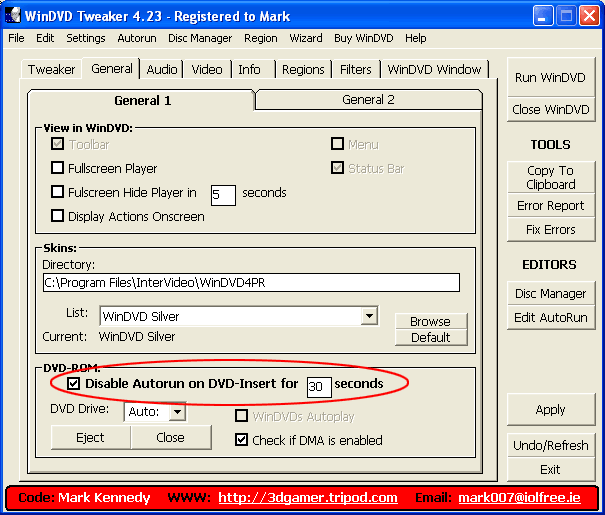Click the Close drive tray button
The image size is (605, 515).
pyautogui.click(x=171, y=437)
